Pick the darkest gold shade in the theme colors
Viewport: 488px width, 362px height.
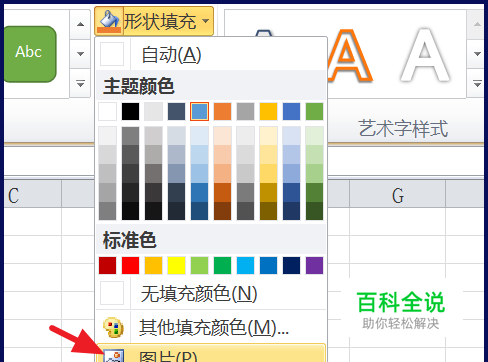click(268, 211)
